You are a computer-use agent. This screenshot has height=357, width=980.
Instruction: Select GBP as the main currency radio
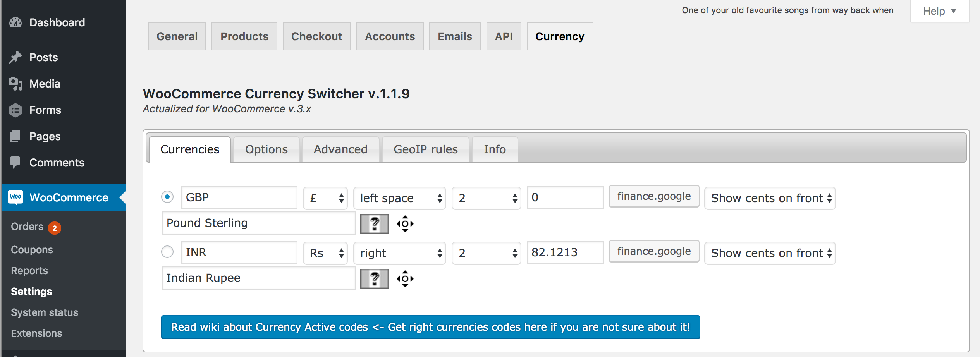point(167,197)
